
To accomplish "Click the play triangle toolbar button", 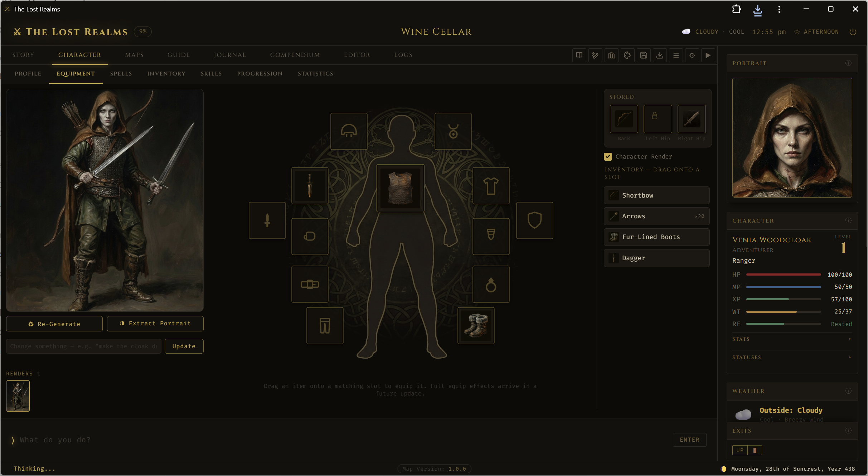I will pos(708,55).
